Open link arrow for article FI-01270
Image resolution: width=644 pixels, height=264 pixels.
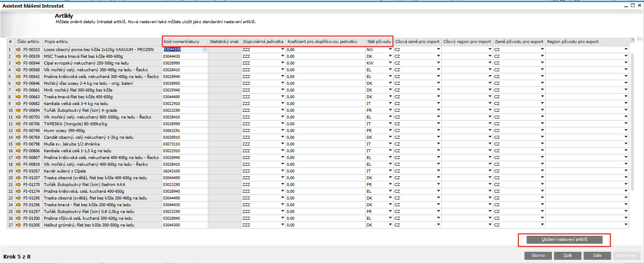coord(19,184)
